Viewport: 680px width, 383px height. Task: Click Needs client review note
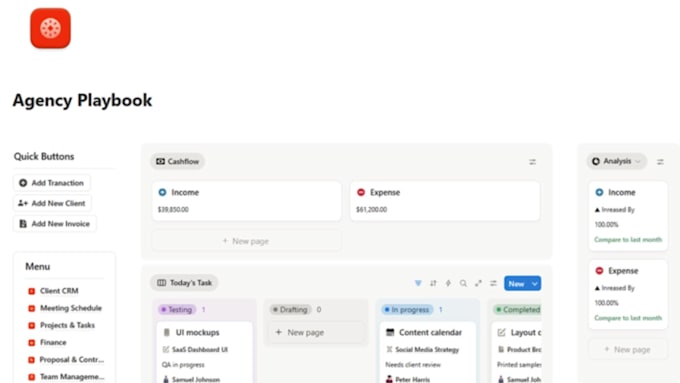[x=413, y=365]
